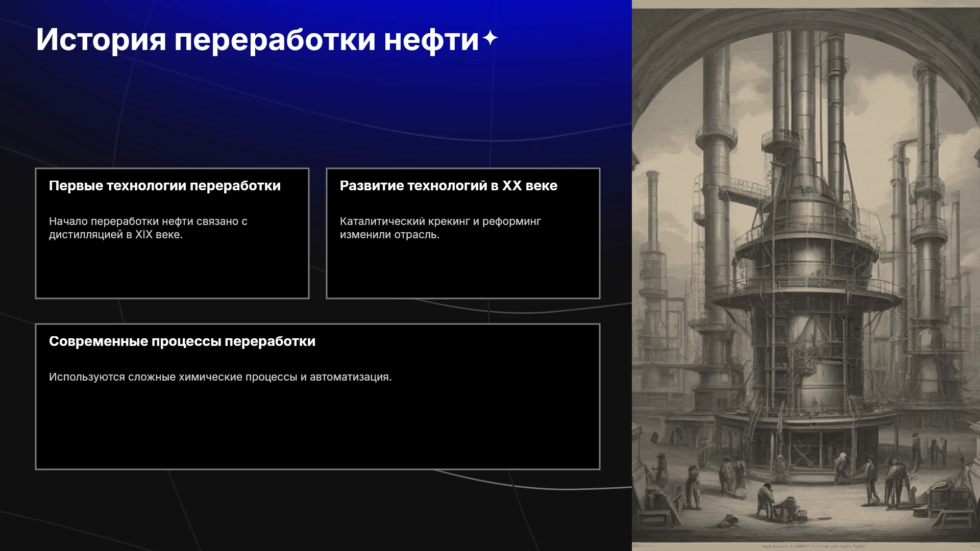Click the empty area of the first card

[x=172, y=270]
